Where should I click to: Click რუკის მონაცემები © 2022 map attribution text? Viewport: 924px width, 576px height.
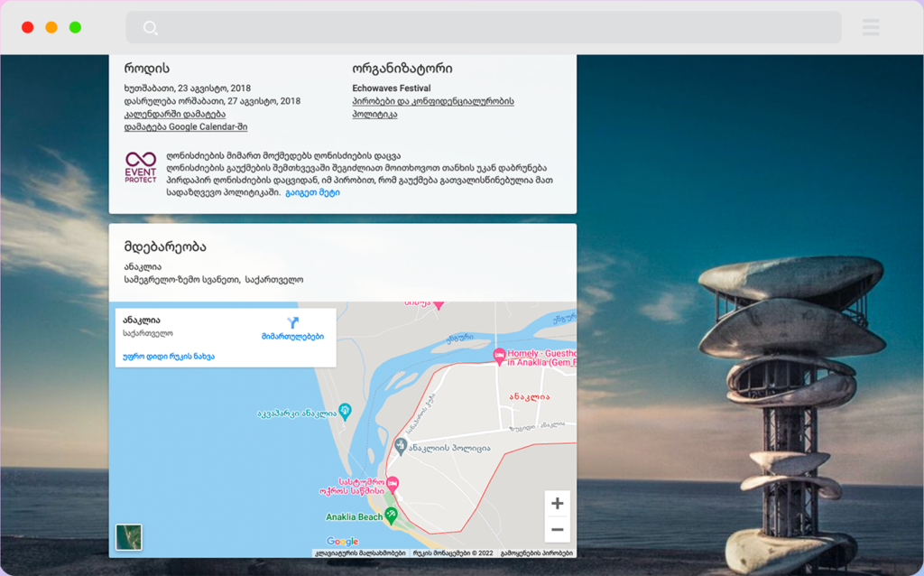(453, 553)
